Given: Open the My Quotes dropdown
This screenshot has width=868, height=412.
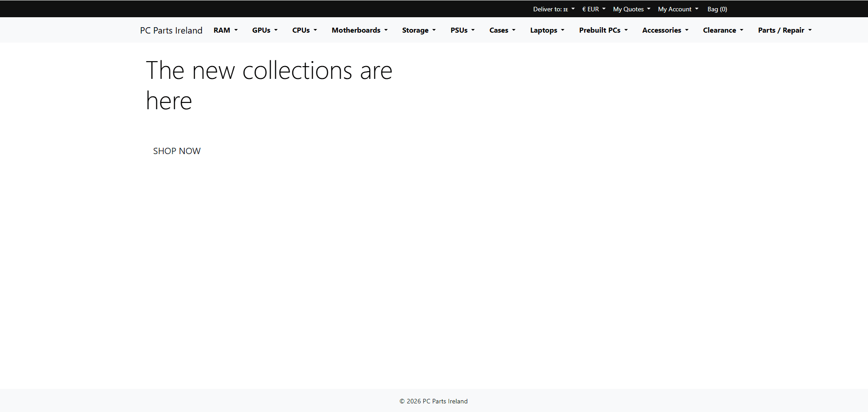Looking at the screenshot, I should pos(632,9).
